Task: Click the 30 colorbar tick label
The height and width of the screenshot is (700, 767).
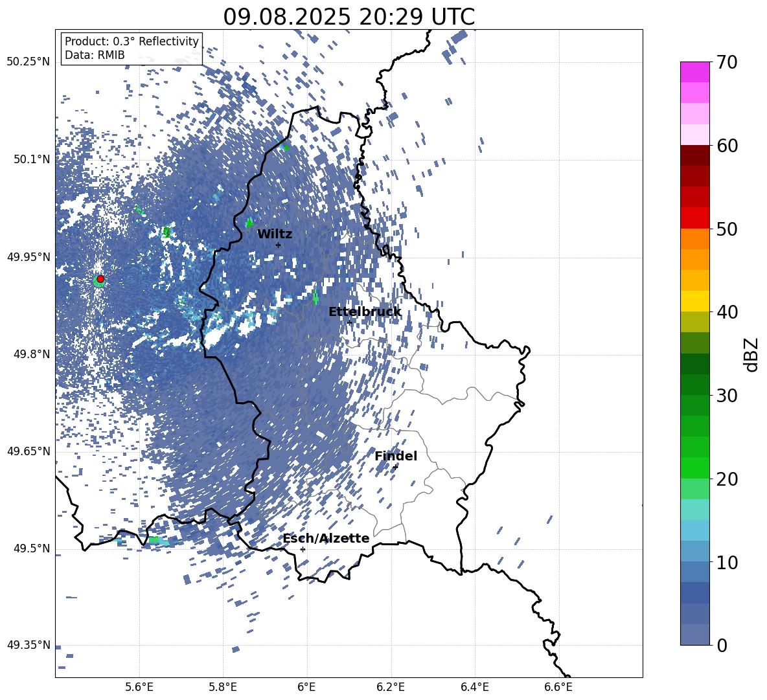Action: click(727, 396)
